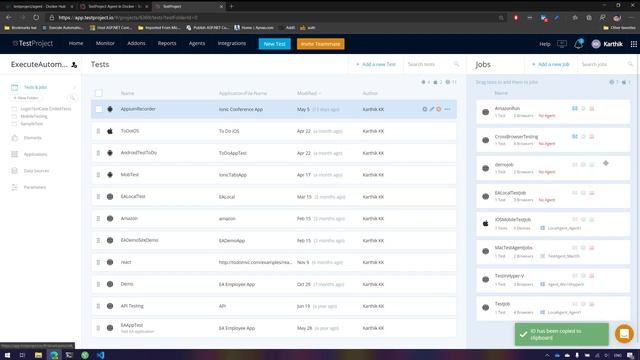Click the schedule icon on CrossBrowserTesting job
Screen dimensions: 640x360
point(583,137)
